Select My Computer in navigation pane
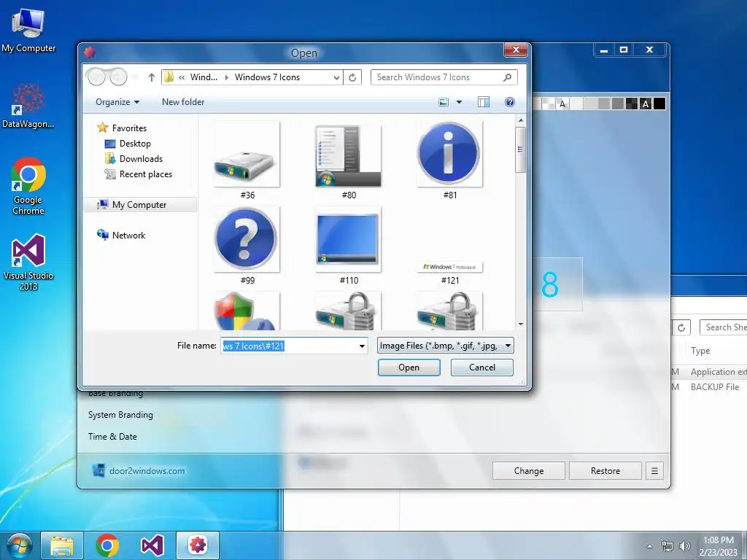The width and height of the screenshot is (747, 560). (x=139, y=205)
